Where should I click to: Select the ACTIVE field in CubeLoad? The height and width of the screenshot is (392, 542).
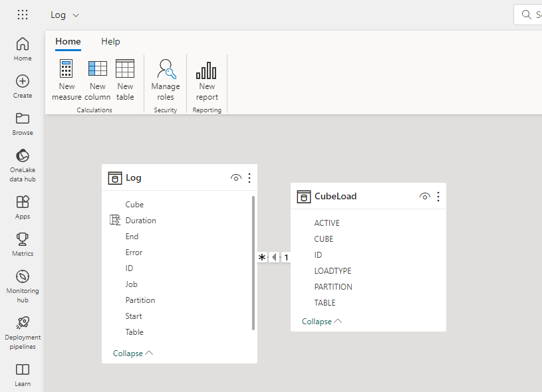pyautogui.click(x=327, y=223)
